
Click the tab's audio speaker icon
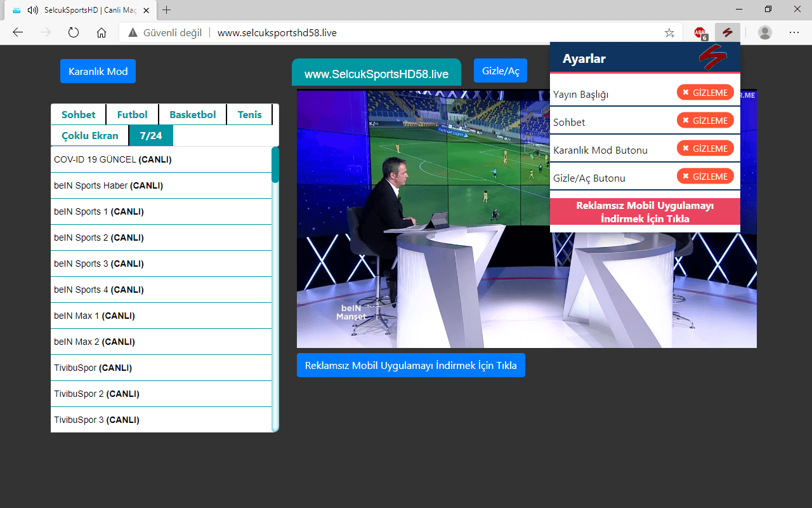[x=33, y=10]
